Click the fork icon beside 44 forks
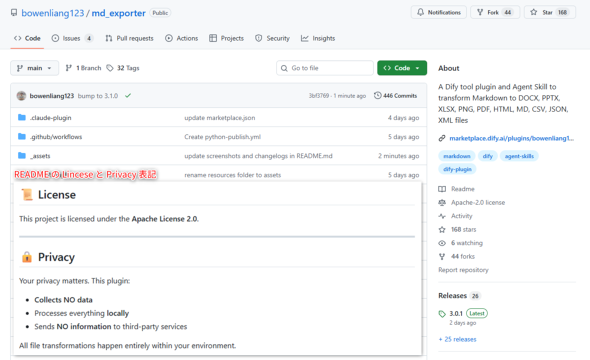Image resolution: width=590 pixels, height=360 pixels. (x=442, y=257)
